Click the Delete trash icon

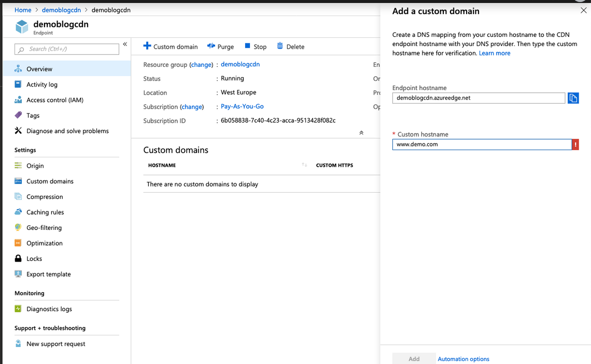point(280,46)
